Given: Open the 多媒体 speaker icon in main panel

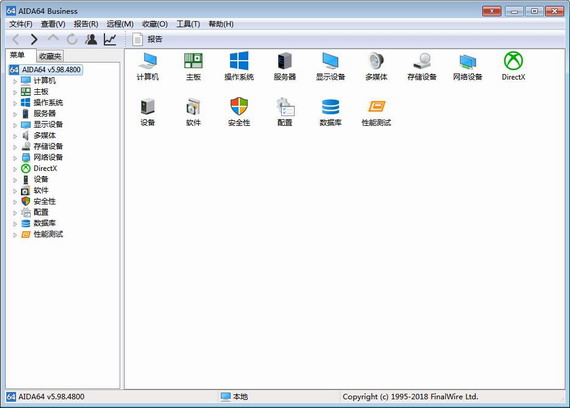Looking at the screenshot, I should pyautogui.click(x=376, y=66).
